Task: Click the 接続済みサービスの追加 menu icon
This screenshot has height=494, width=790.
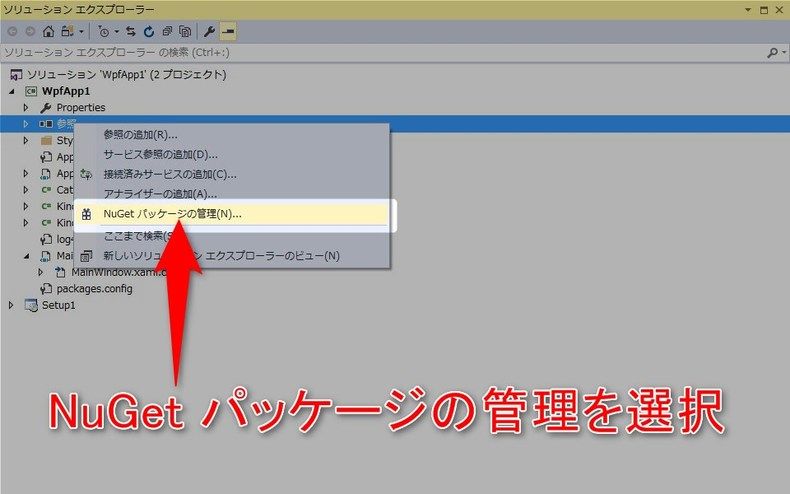Action: (x=86, y=175)
